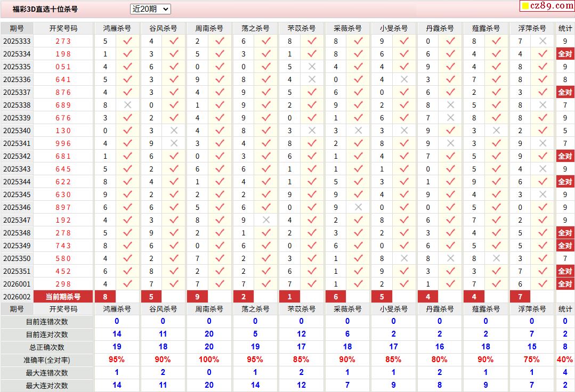This screenshot has height=392, width=575.
Task: Click the 周南杀号 header in the top header row
Action: click(209, 29)
